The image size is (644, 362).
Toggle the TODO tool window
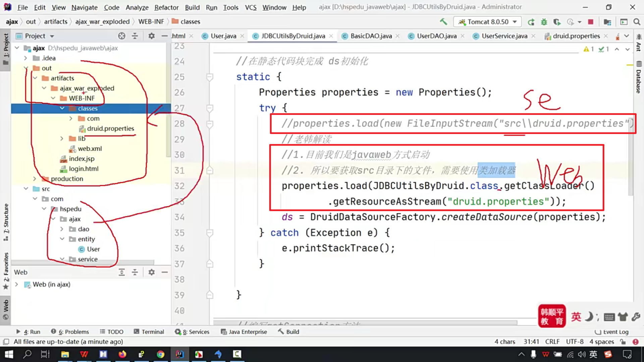point(111,331)
